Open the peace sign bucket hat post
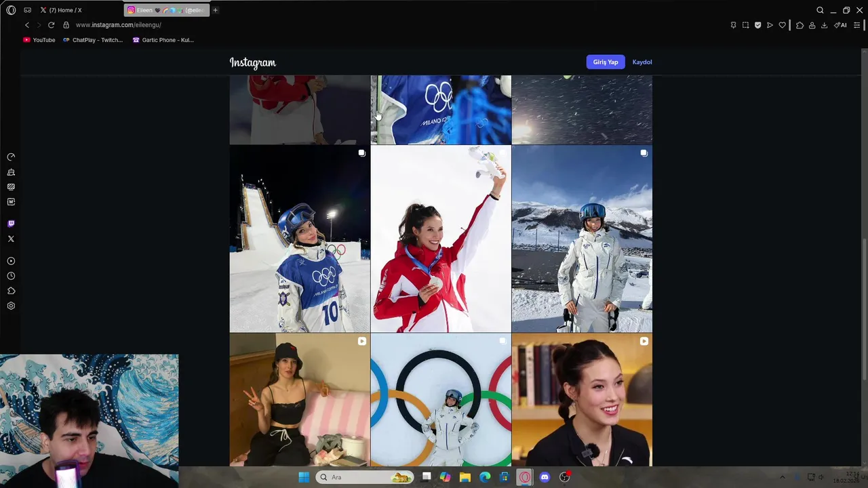Image resolution: width=868 pixels, height=488 pixels. tap(300, 399)
